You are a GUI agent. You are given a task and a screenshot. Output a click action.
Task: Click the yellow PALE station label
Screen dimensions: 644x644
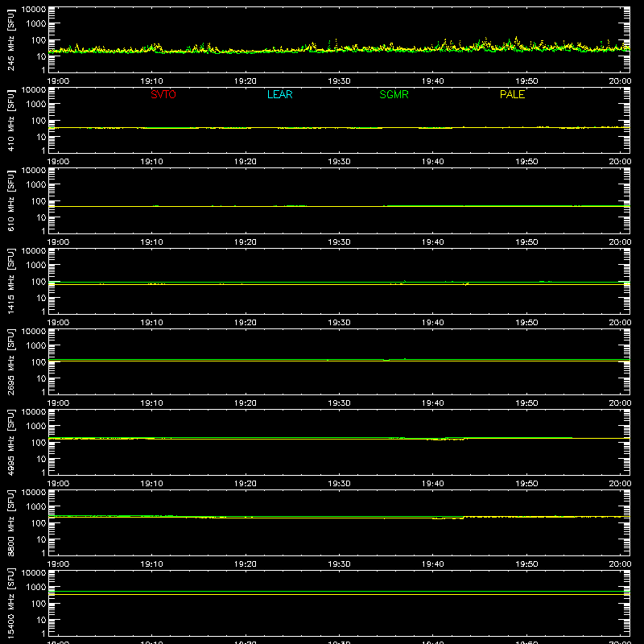pos(512,94)
